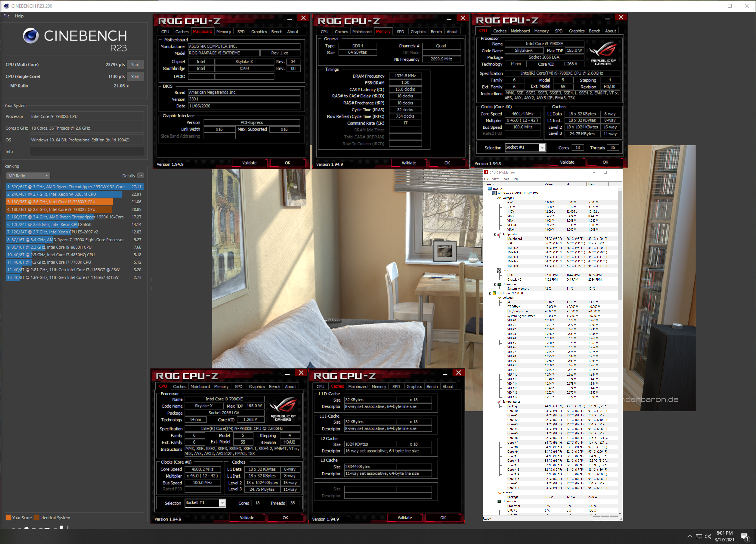Open the Action Center notification icon
Image resolution: width=756 pixels, height=544 pixels.
[x=745, y=537]
